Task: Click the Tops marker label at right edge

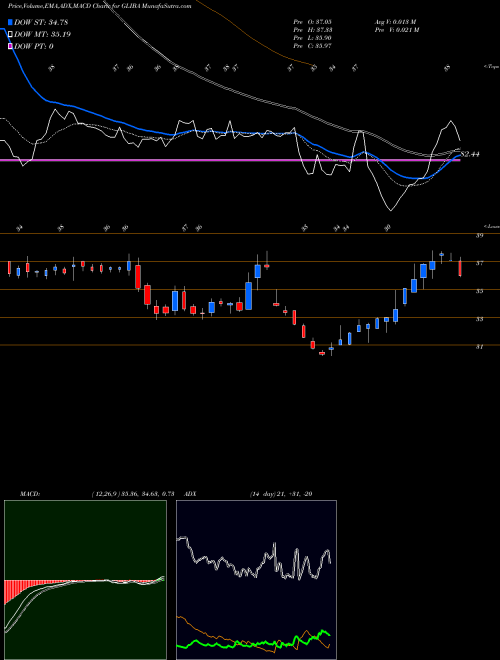Action: point(491,67)
